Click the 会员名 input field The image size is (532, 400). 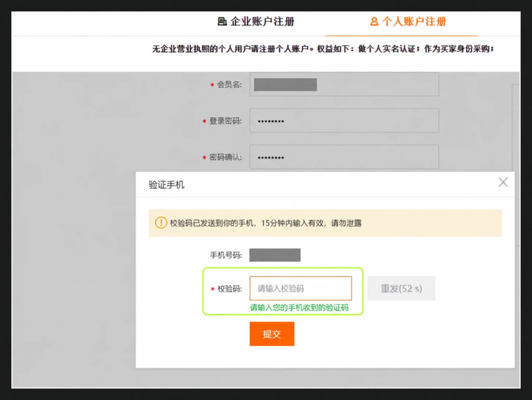coord(344,84)
